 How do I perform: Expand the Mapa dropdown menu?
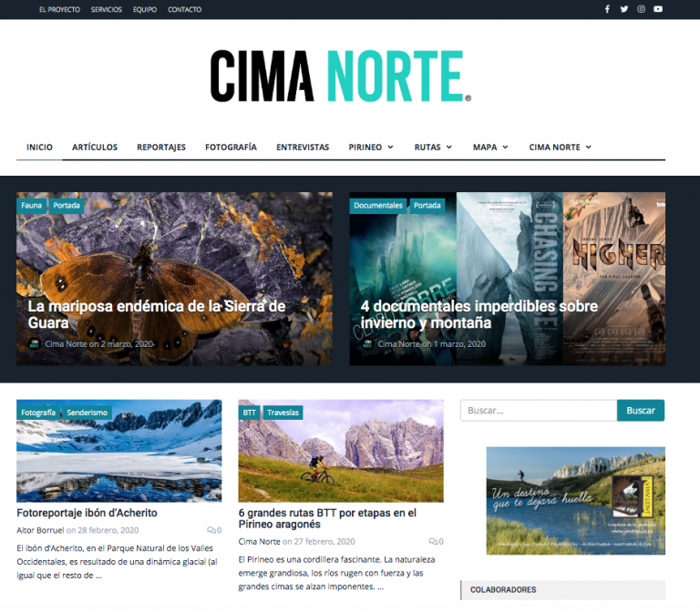[x=490, y=147]
